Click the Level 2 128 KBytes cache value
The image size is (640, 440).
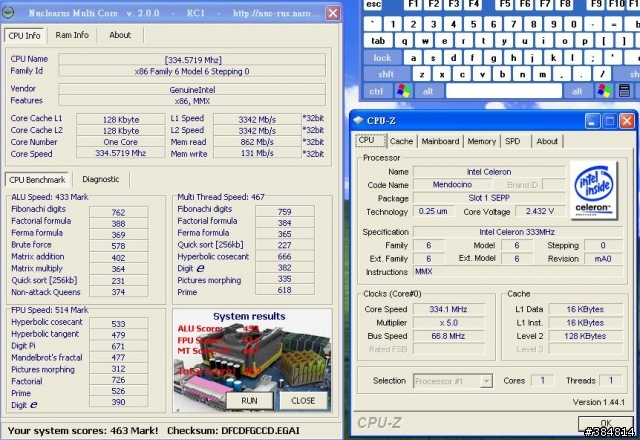click(585, 336)
